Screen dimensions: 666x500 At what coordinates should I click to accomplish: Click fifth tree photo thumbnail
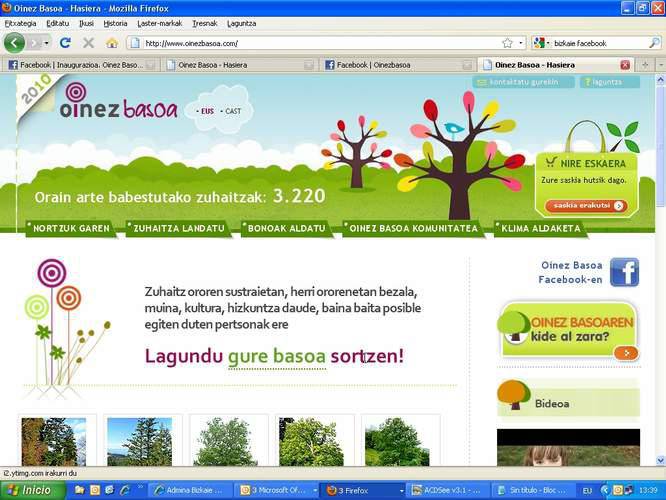tap(397, 442)
